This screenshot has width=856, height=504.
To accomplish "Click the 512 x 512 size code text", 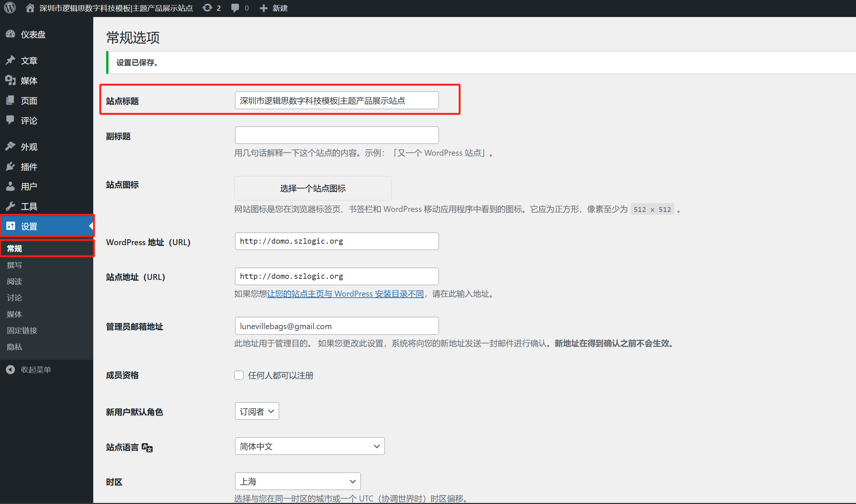I will 652,210.
